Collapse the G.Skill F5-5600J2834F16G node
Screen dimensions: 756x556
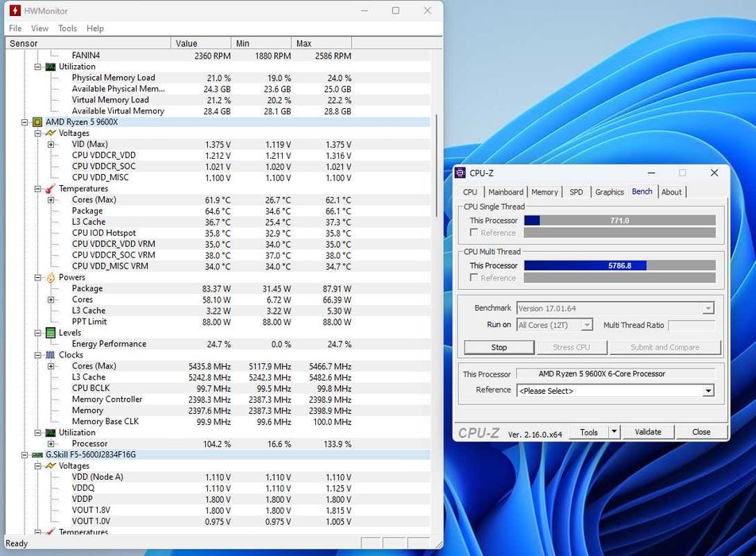click(25, 455)
